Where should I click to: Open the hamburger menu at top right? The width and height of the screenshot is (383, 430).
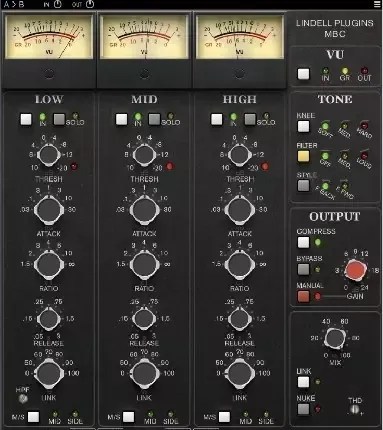(x=377, y=4)
